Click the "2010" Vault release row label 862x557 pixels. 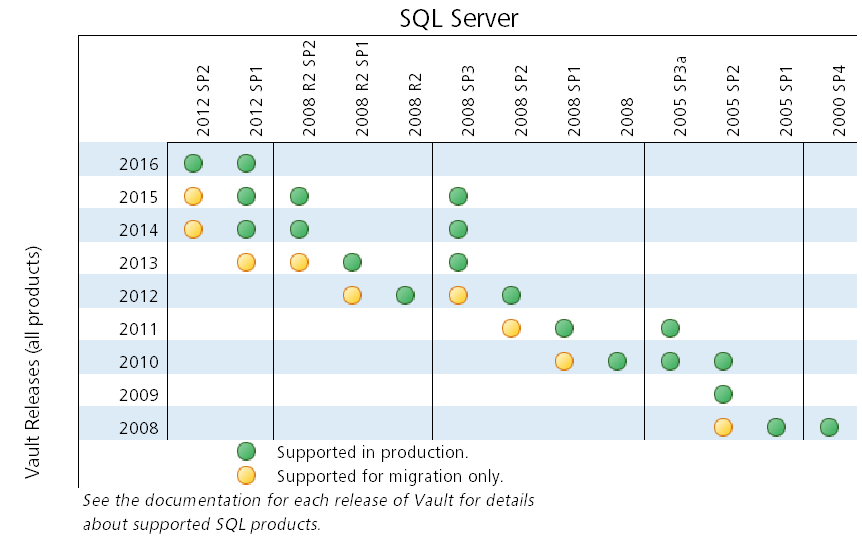coord(139,362)
